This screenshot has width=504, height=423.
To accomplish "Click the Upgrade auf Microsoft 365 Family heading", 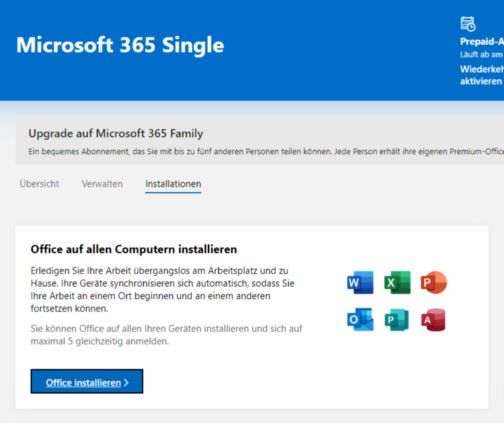I will point(116,133).
